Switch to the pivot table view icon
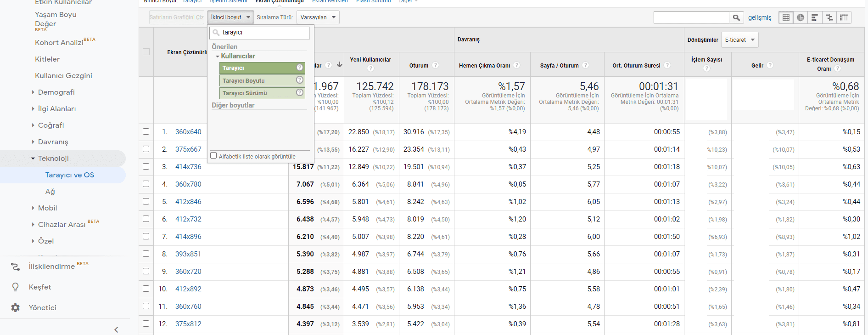This screenshot has height=335, width=868. 844,17
